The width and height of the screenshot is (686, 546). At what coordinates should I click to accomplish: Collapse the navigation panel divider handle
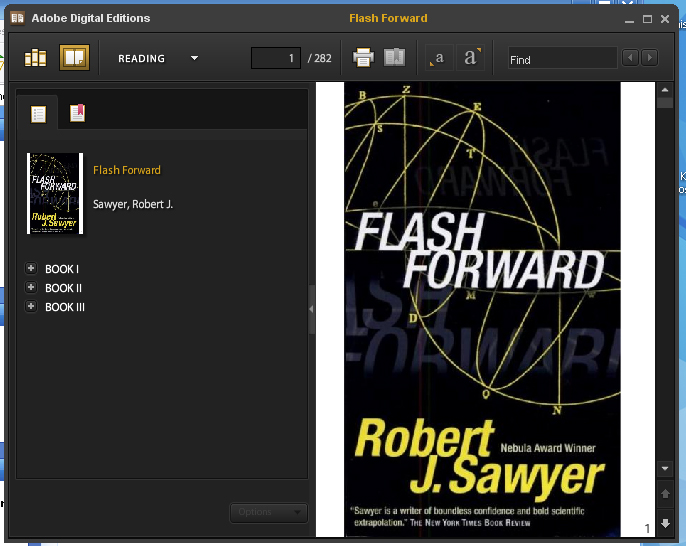312,309
